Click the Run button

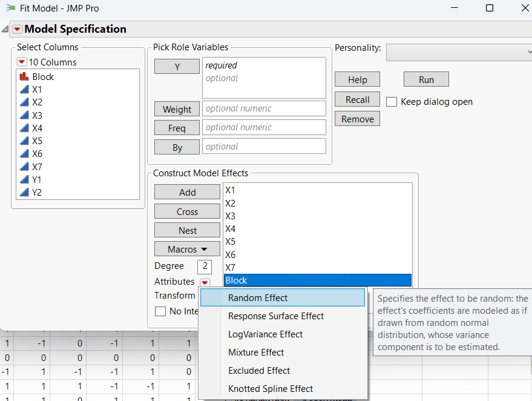click(426, 79)
